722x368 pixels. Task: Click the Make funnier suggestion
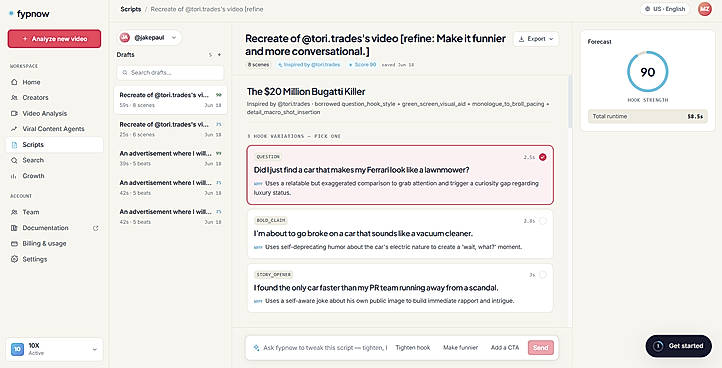(x=460, y=348)
